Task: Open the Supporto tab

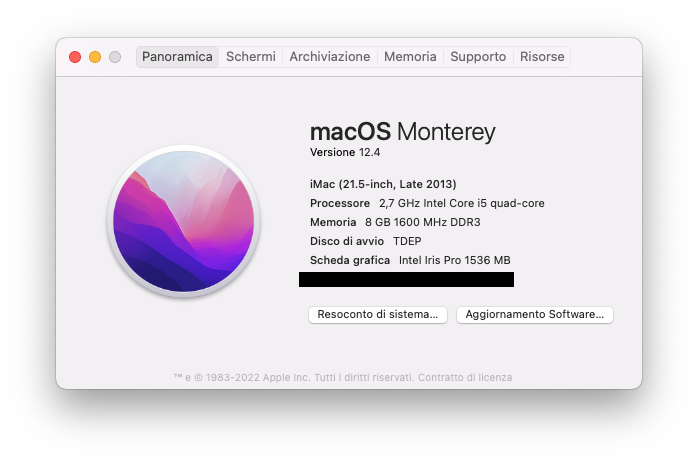Action: click(478, 57)
